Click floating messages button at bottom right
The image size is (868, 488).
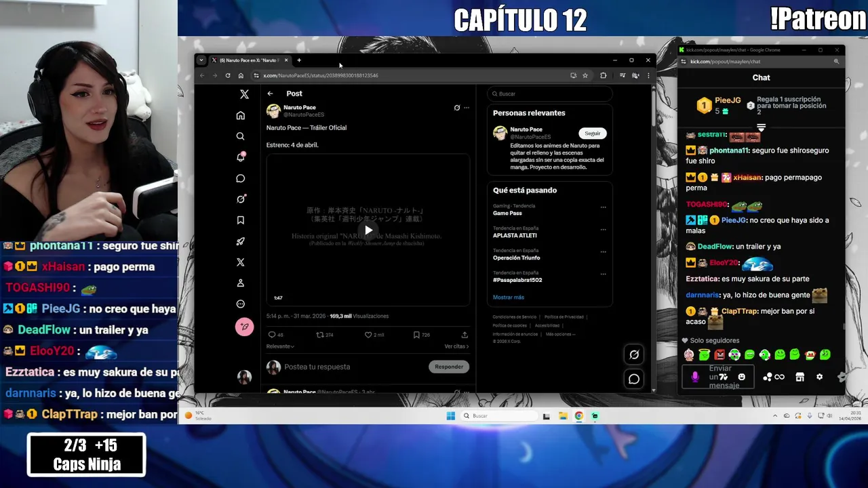(634, 379)
